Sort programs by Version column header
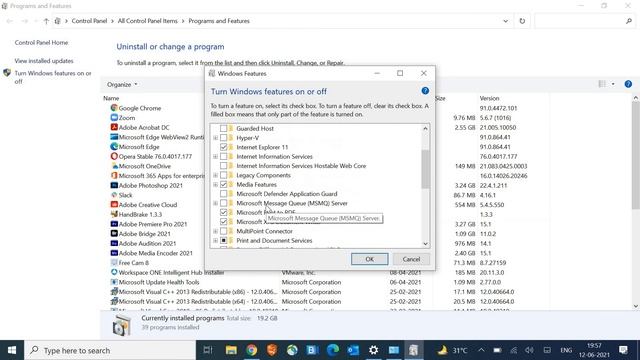The width and height of the screenshot is (640, 360). pos(489,98)
